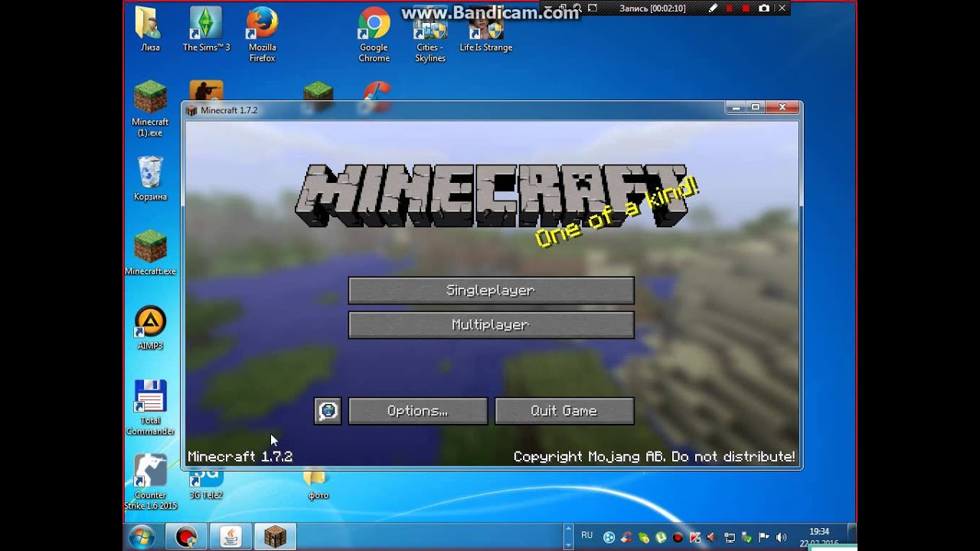This screenshot has width=980, height=551.
Task: Switch to the Minecraft taskbar button
Action: tap(275, 537)
